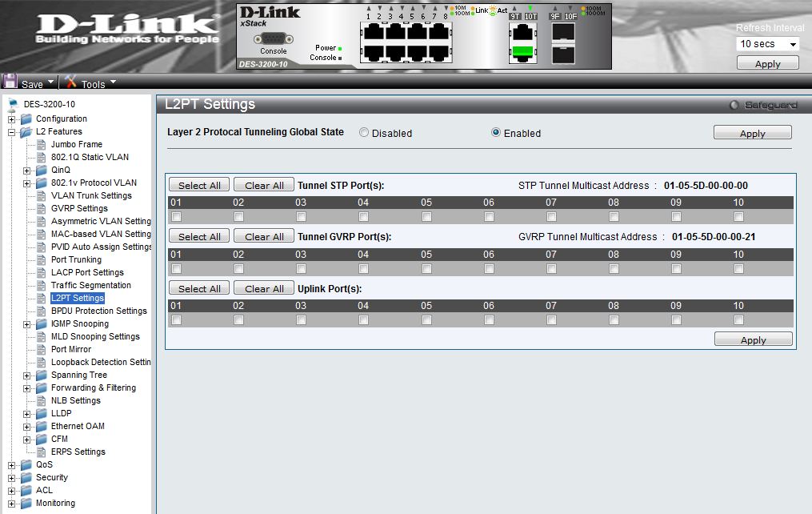
Task: Open Traffic Segmentation page
Action: tap(91, 286)
